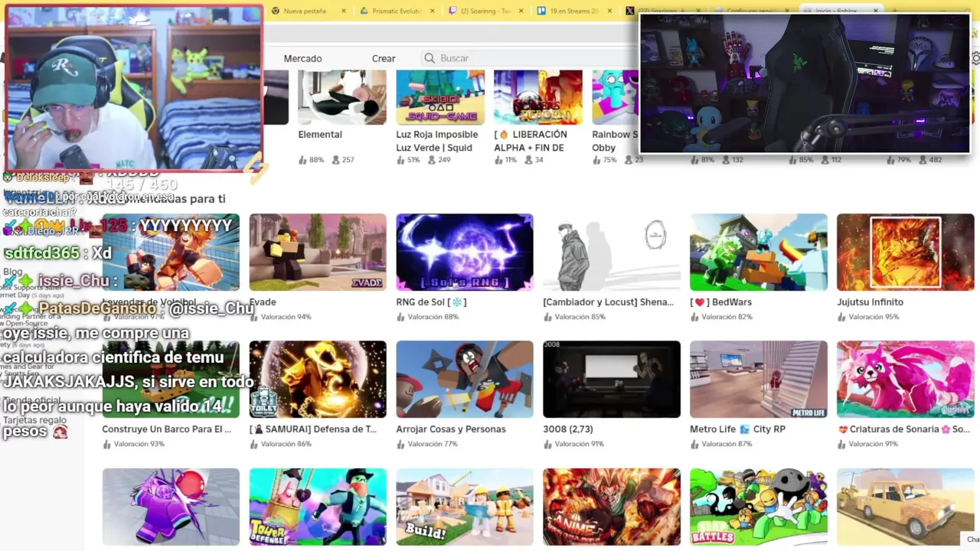Open the RNG de Sol game thumbnail
Viewport: 980px width, 551px height.
[465, 253]
